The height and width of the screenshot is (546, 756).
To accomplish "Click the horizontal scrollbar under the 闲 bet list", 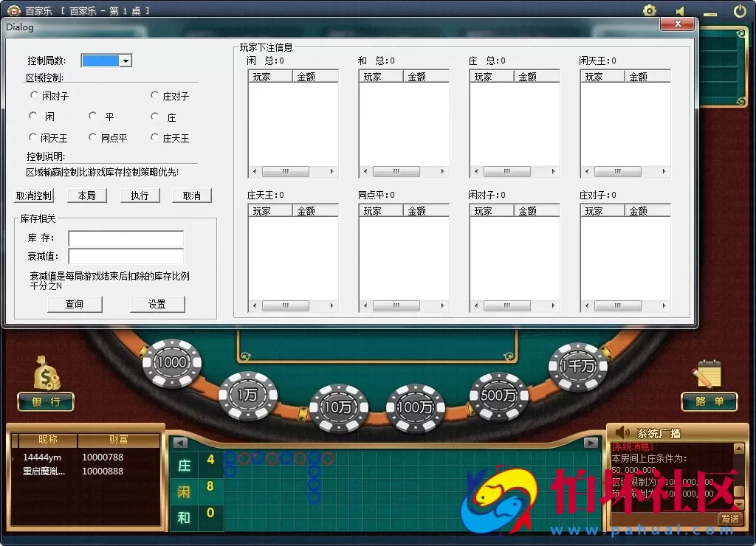I will tap(285, 171).
